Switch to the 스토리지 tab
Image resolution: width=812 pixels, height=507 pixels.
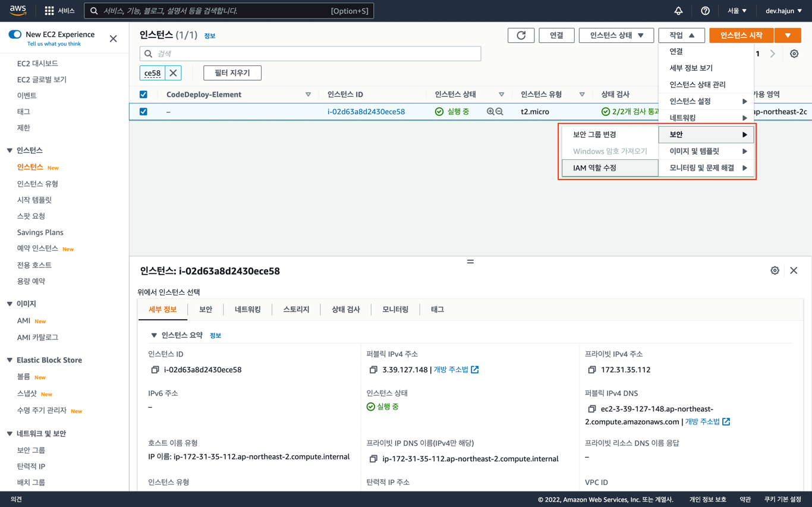pos(296,310)
